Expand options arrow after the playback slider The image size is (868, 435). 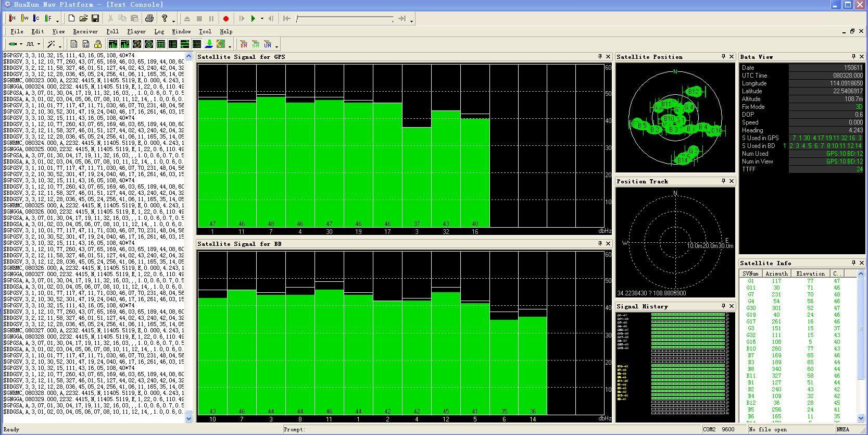(x=411, y=20)
